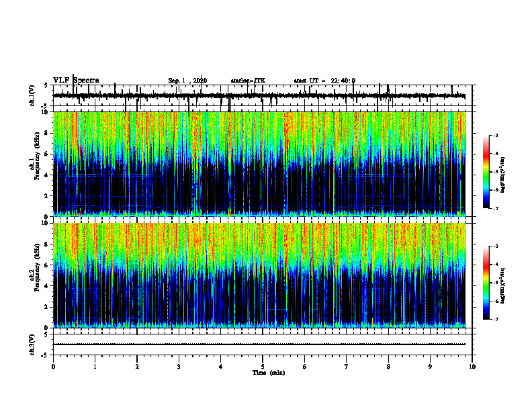Click the x-axis tick label "8"

tap(388, 367)
